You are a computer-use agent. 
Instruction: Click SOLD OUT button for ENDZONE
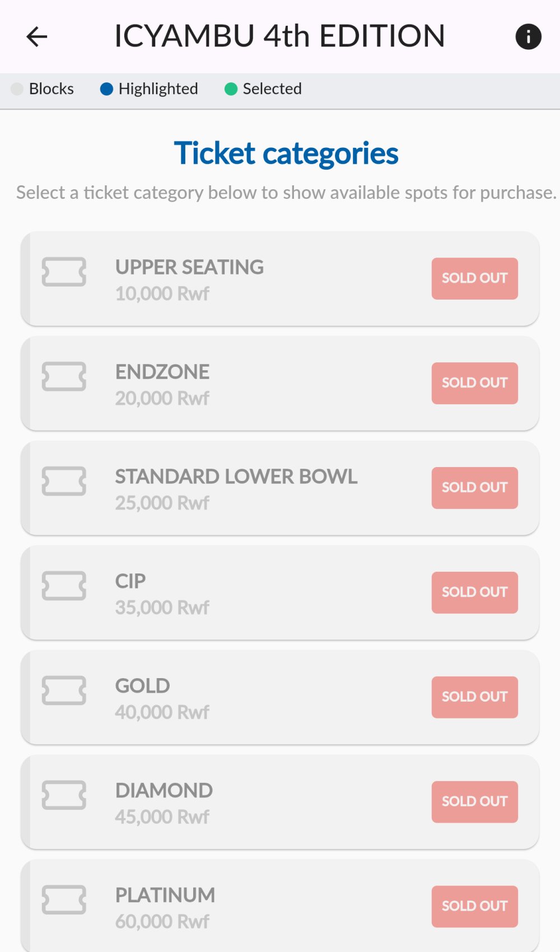click(474, 383)
